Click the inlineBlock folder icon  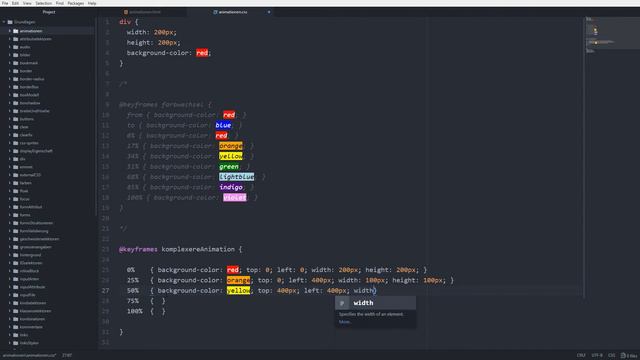(x=16, y=271)
